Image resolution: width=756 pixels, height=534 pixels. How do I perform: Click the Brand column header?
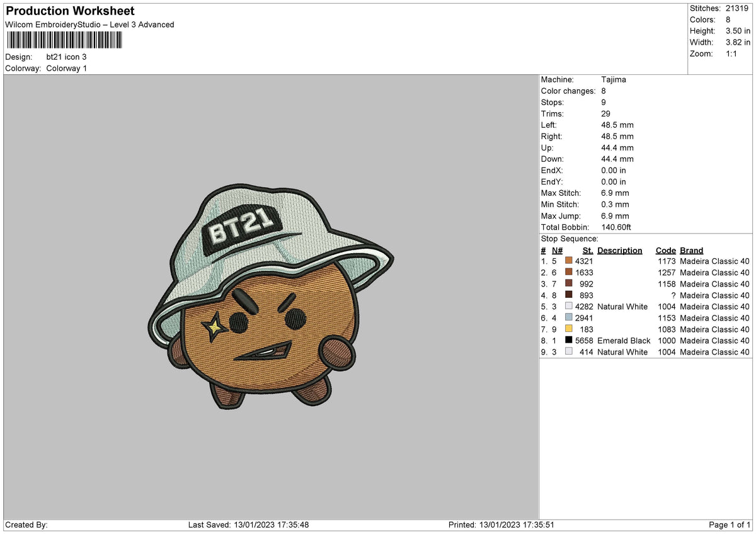coord(691,250)
